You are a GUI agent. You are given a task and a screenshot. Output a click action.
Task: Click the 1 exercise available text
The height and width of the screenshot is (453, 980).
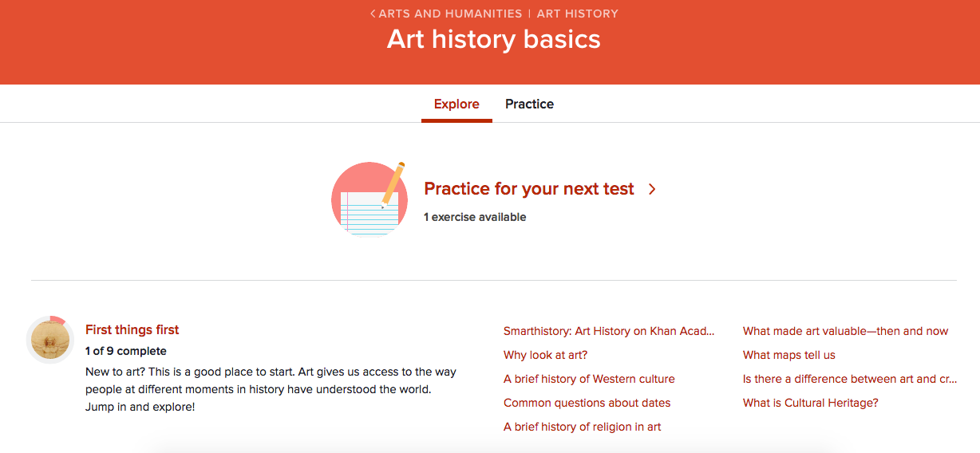pos(475,217)
